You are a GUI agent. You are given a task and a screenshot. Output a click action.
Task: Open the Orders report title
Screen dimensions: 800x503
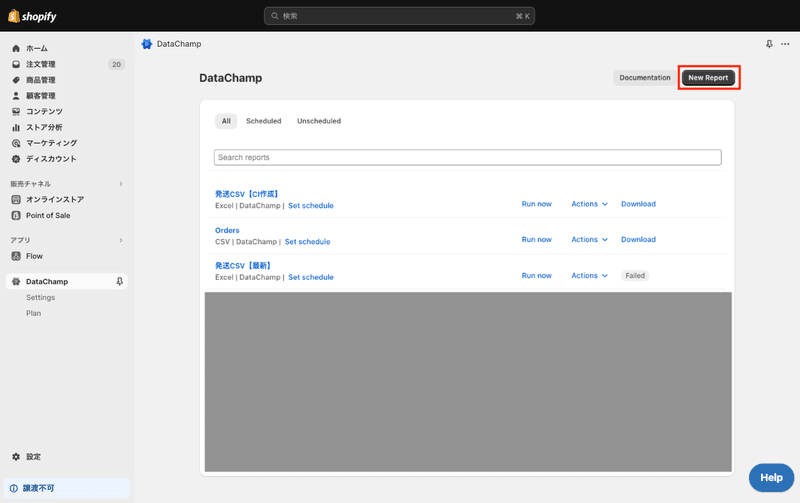[227, 230]
